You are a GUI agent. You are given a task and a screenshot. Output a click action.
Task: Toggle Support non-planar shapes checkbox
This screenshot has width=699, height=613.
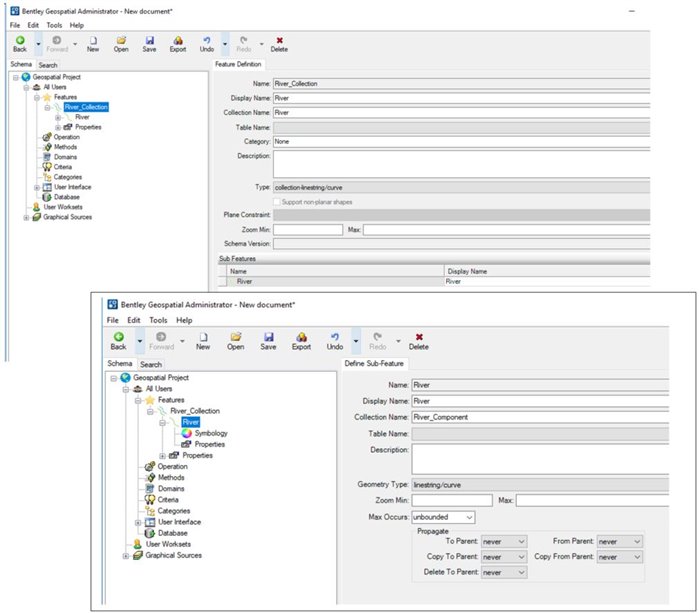pyautogui.click(x=277, y=202)
